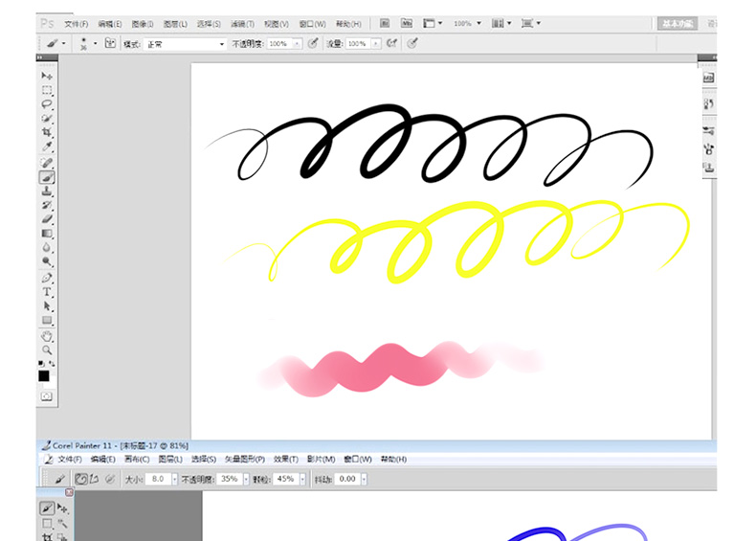Viewport: 756px width, 541px height.
Task: Expand the Photoshop opacity 100% dropdown arrow
Action: coord(298,44)
